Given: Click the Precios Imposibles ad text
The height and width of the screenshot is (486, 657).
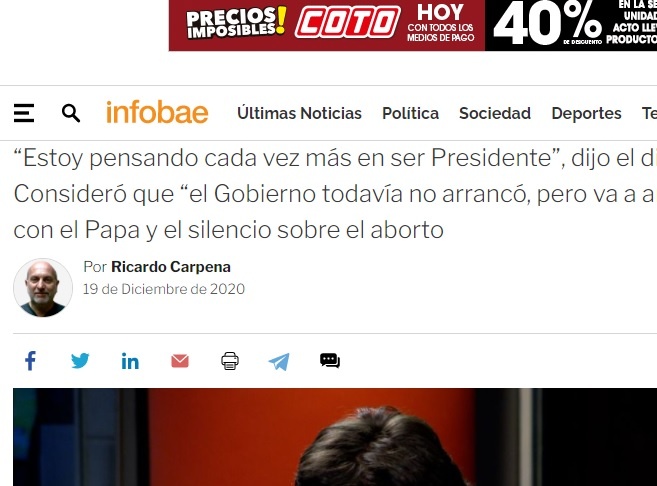Looking at the screenshot, I should (x=236, y=22).
